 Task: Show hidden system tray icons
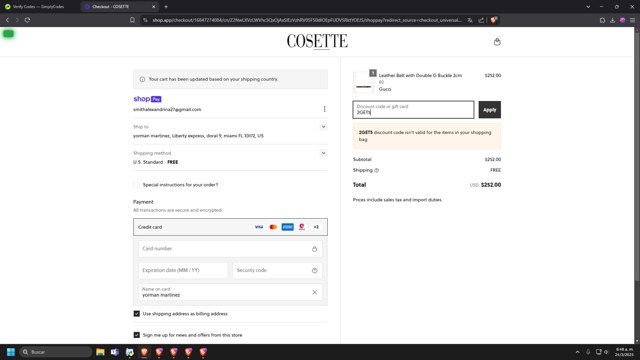[x=577, y=352]
